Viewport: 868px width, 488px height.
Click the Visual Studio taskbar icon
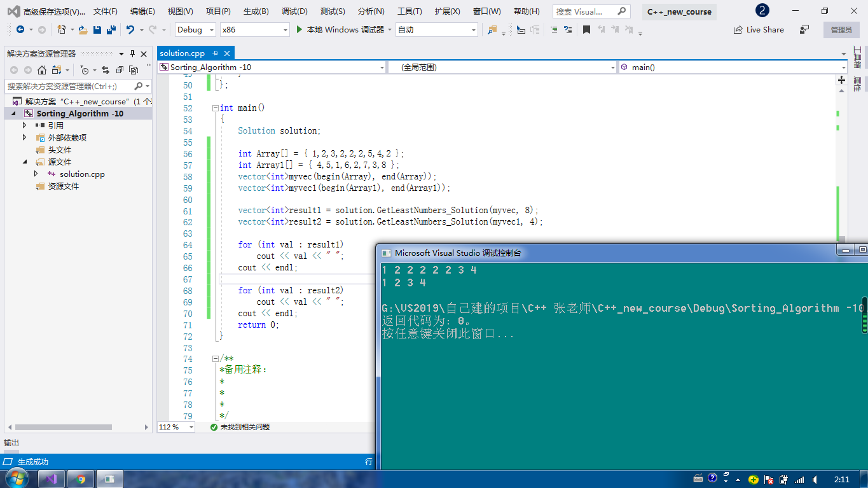pos(52,479)
